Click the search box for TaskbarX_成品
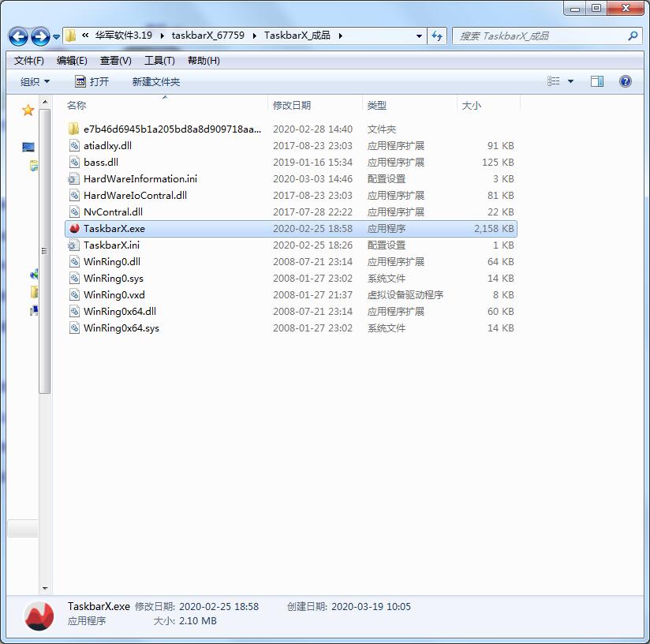The height and width of the screenshot is (644, 650). [540, 36]
